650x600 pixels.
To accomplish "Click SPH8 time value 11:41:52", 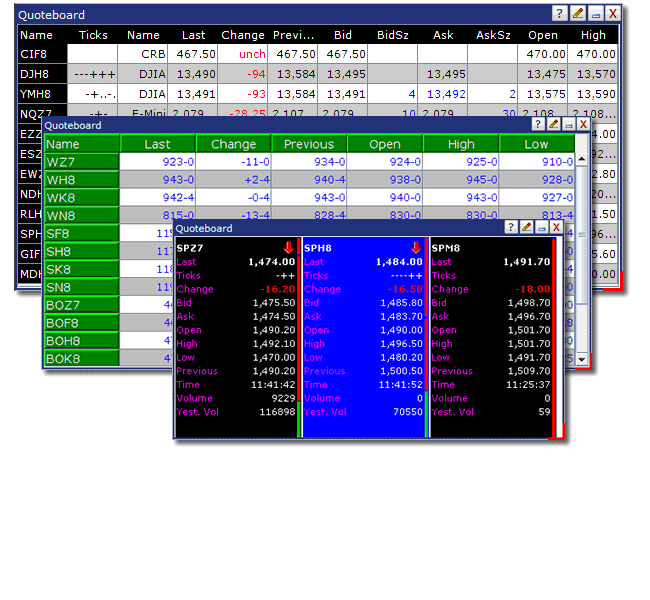I will [x=400, y=384].
